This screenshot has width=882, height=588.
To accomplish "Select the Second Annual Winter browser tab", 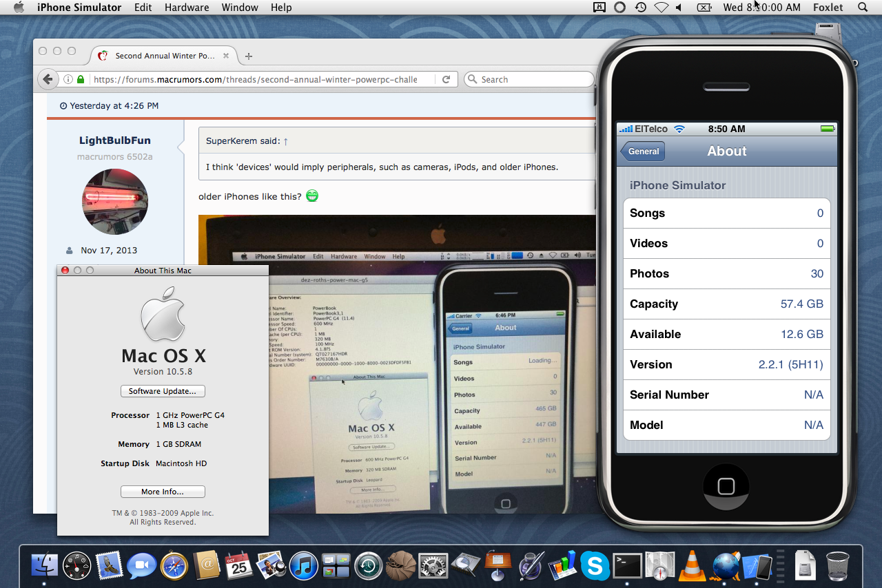I will pos(163,56).
